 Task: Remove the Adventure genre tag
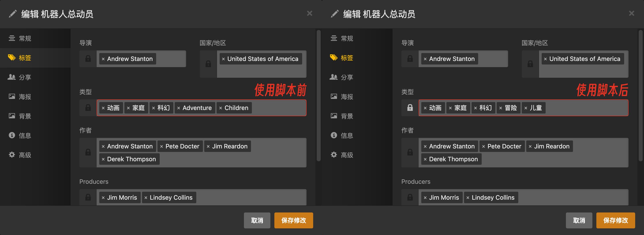178,108
